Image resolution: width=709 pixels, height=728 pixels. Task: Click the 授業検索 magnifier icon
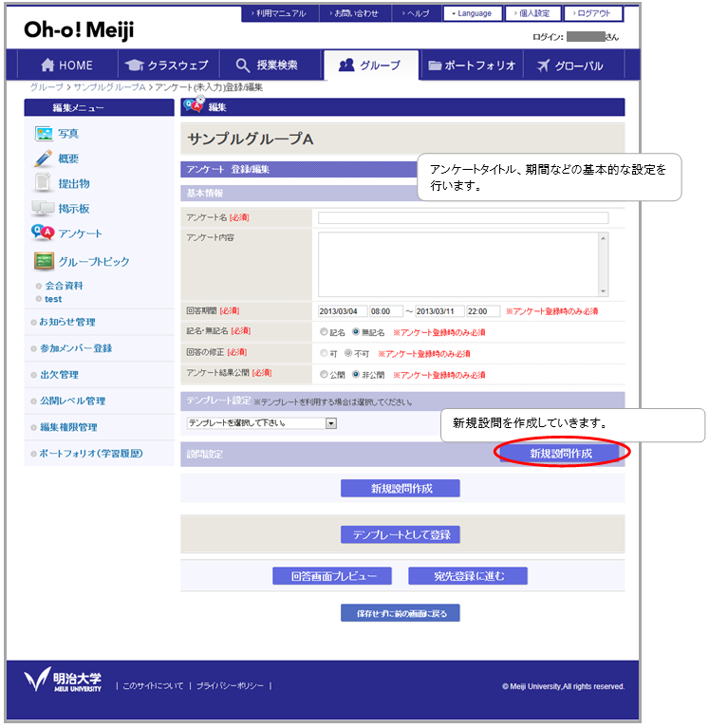coord(242,65)
